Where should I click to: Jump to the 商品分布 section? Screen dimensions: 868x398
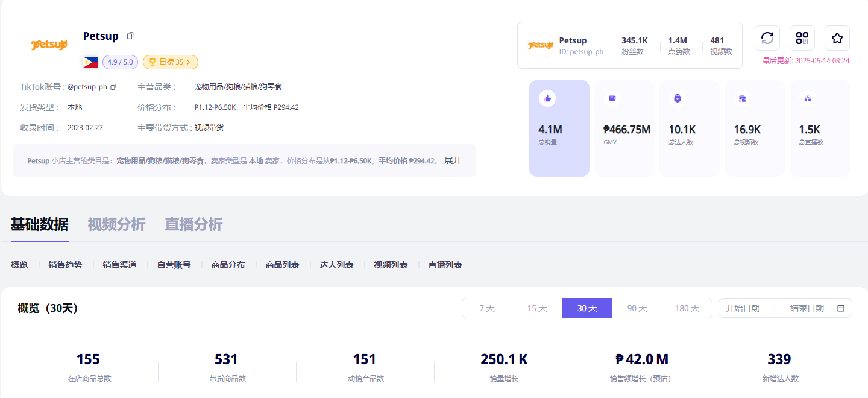(x=228, y=265)
